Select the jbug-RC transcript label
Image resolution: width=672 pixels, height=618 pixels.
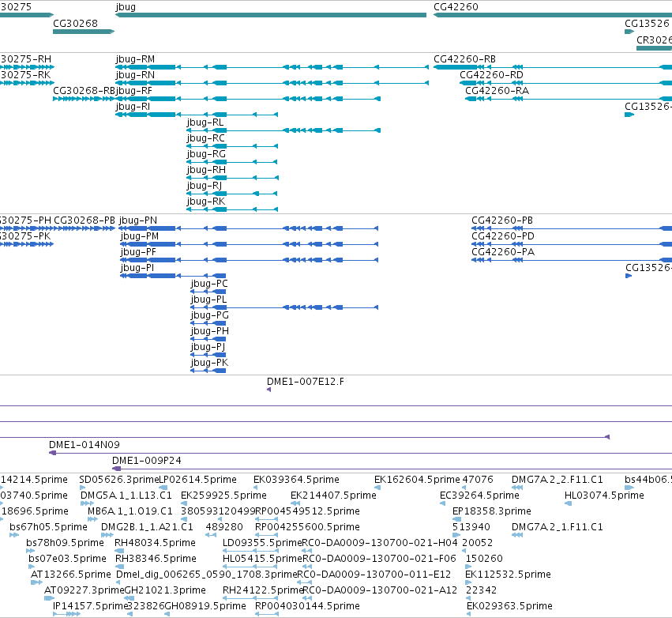coord(206,138)
